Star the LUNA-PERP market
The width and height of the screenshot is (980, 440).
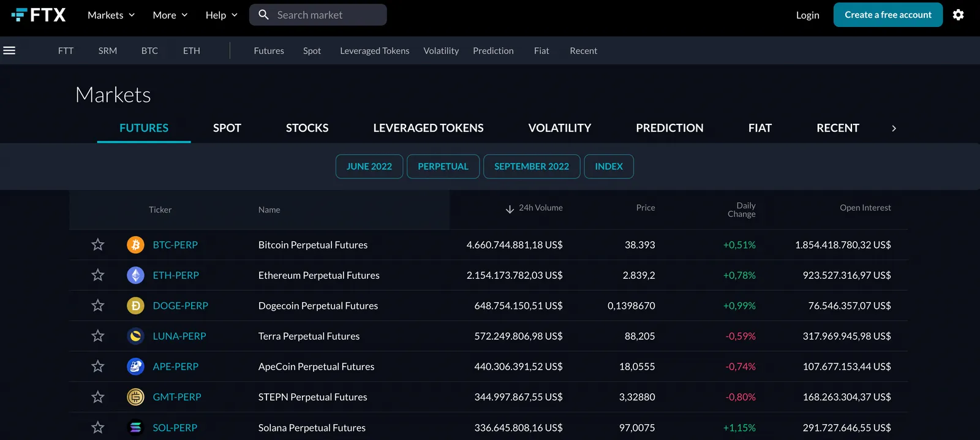(98, 336)
